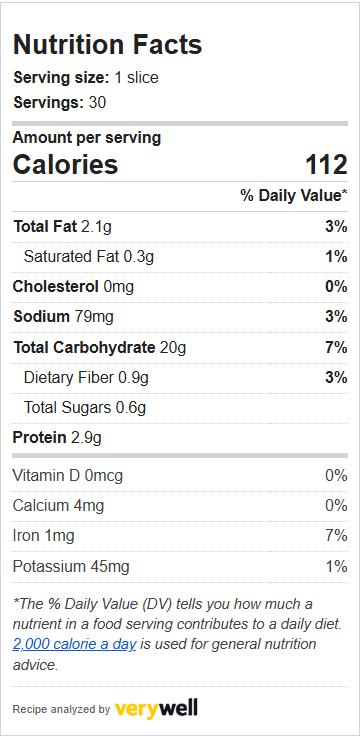Open the 2,000 calorie a day link
The image size is (360, 739).
pyautogui.click(x=74, y=644)
